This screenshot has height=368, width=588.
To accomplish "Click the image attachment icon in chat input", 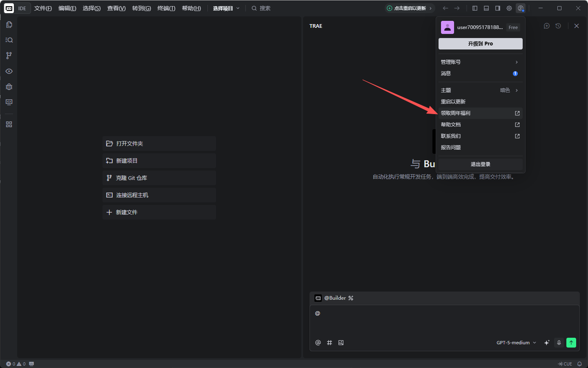I will (341, 343).
